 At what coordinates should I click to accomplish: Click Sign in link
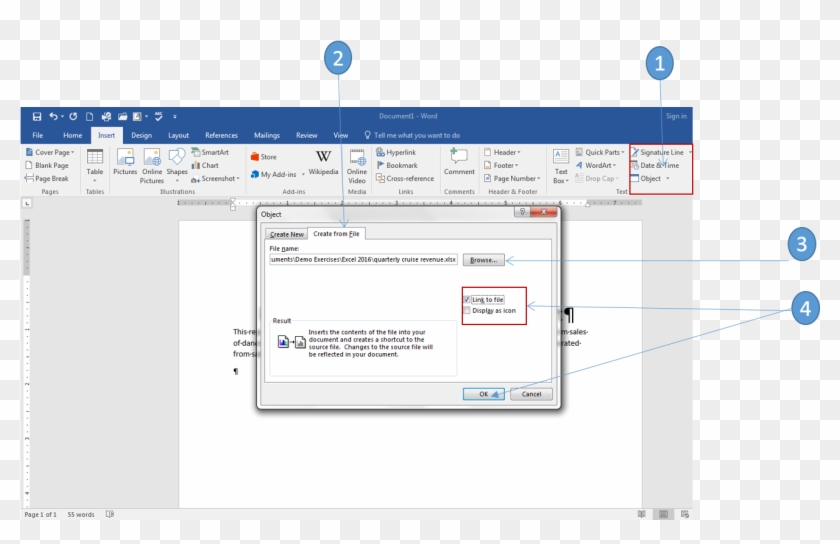point(676,116)
